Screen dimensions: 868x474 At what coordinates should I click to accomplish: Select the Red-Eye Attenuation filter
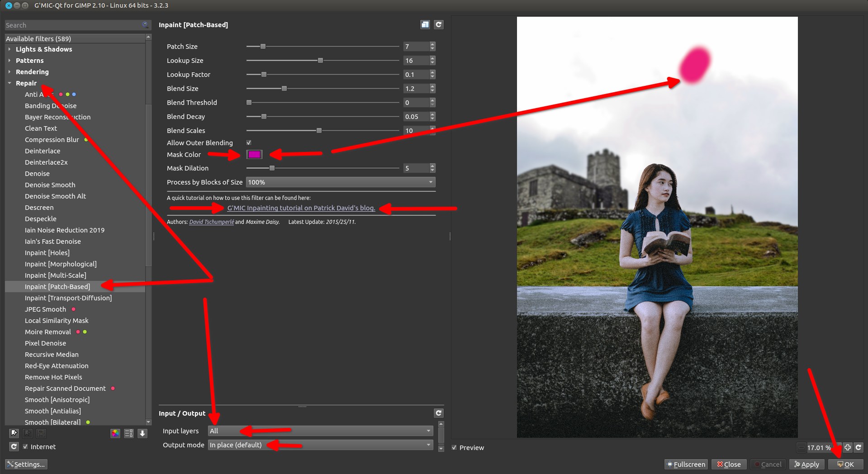click(57, 366)
